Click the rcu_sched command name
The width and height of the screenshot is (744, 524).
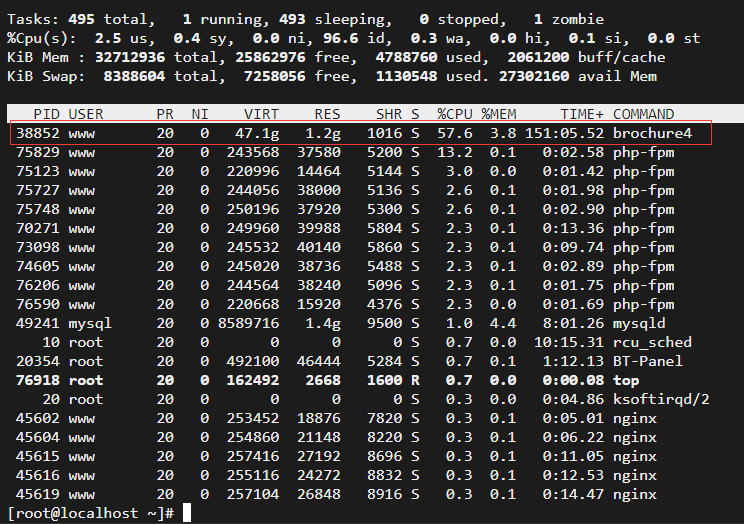click(x=652, y=342)
